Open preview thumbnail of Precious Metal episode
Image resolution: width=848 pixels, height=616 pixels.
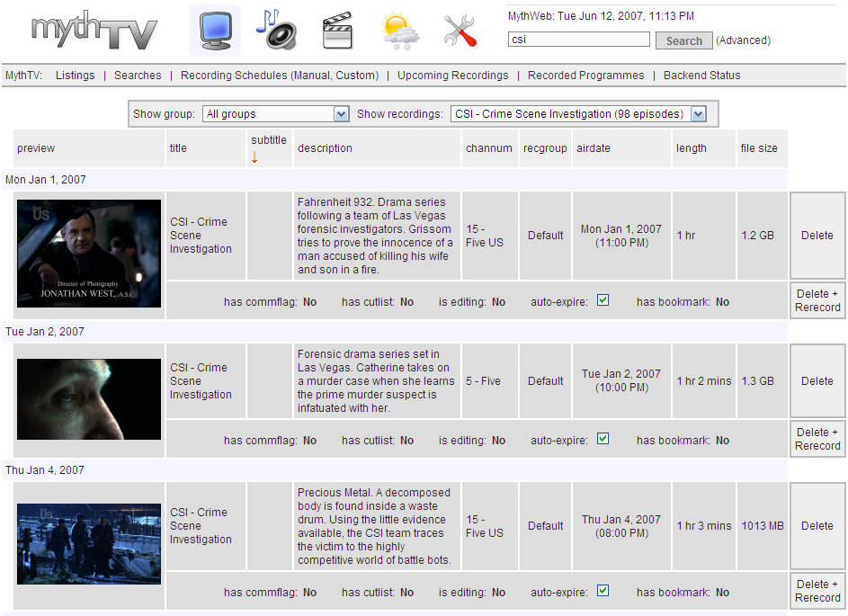(x=89, y=544)
